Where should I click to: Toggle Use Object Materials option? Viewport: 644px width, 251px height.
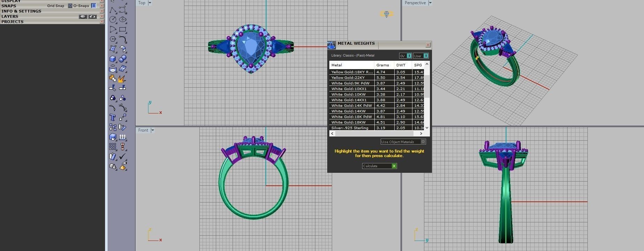[403, 142]
